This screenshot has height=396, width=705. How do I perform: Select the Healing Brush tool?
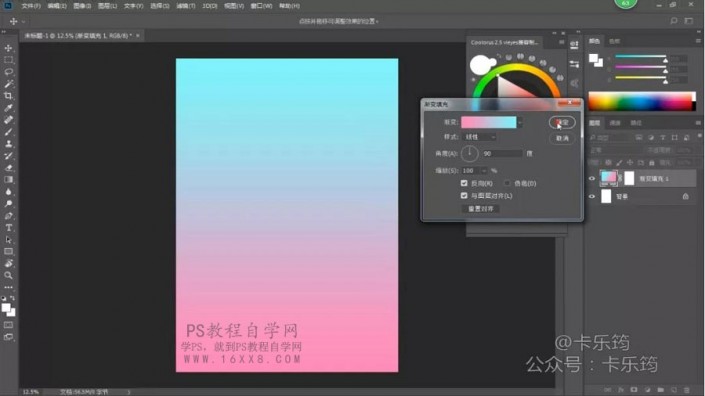point(9,120)
